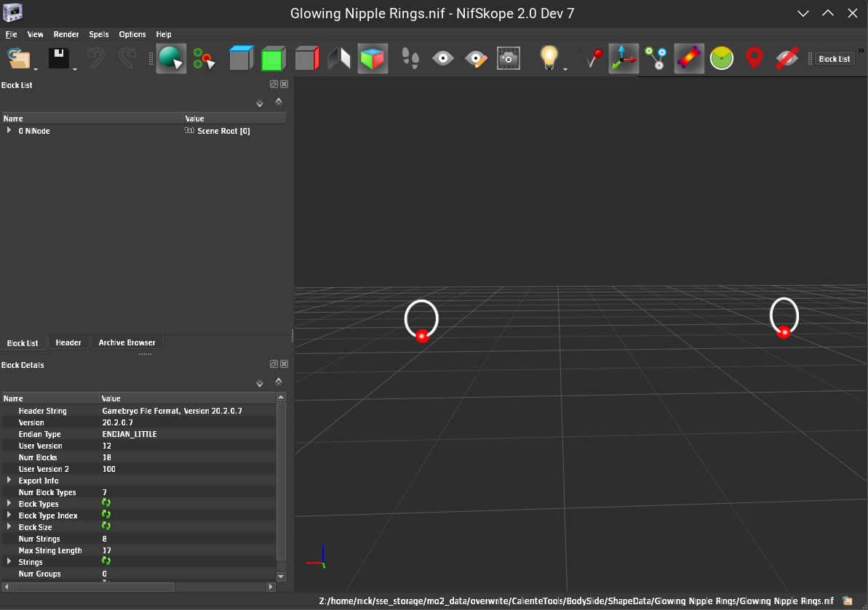Expand all rows in Block List panel
Screen dimensions: 868x610
coord(260,103)
